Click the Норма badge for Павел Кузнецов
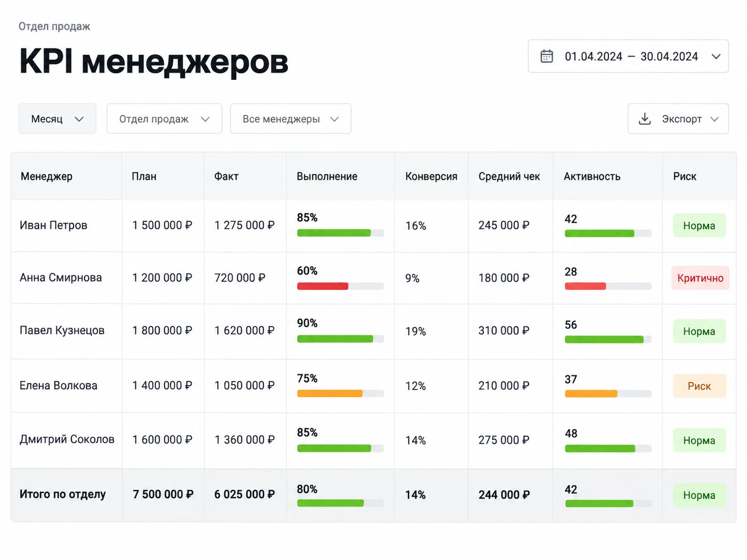The image size is (747, 560). 699,331
